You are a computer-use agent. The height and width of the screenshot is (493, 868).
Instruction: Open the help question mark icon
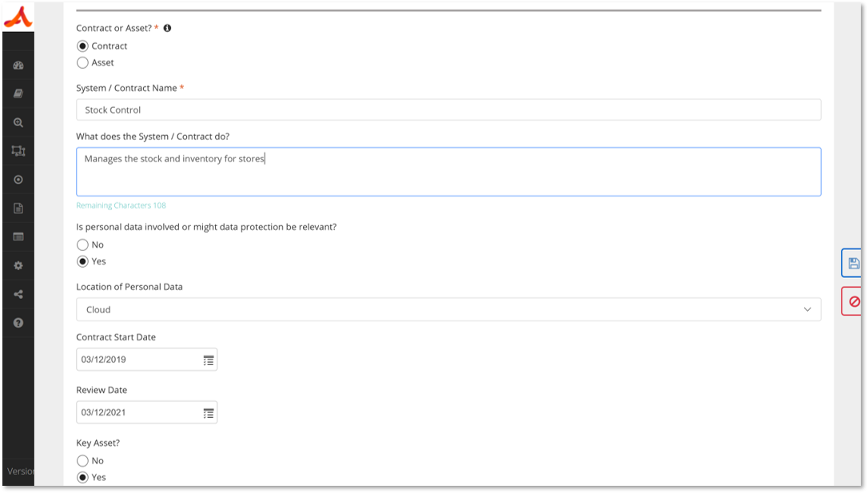point(18,323)
